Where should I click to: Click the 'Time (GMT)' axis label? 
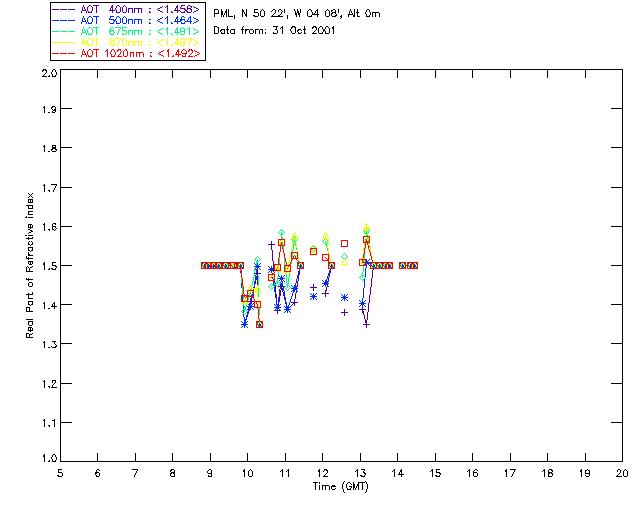(340, 487)
